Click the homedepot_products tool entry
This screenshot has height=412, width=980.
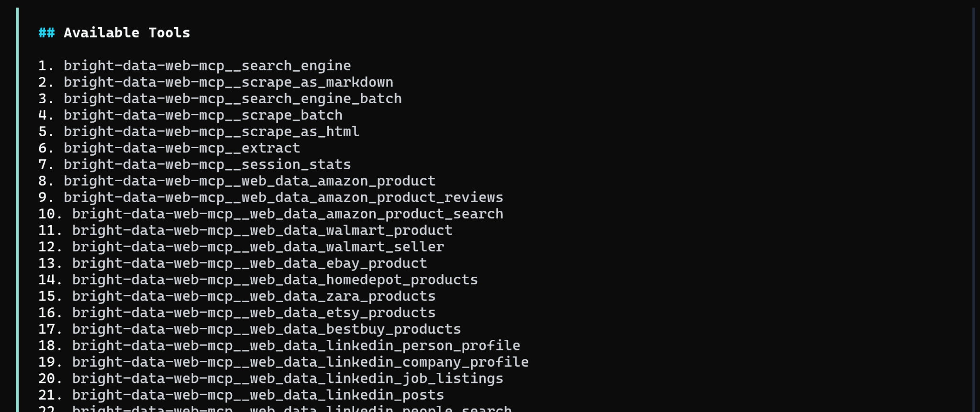[274, 280]
